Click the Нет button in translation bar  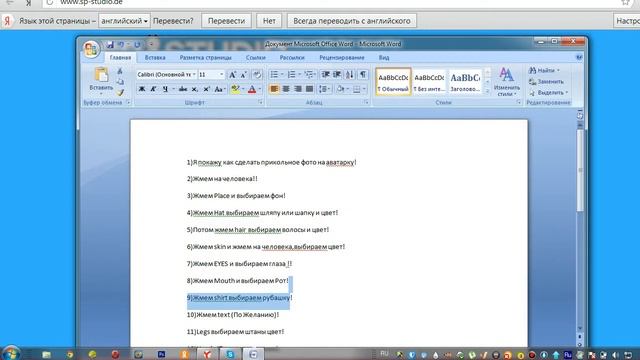[269, 21]
